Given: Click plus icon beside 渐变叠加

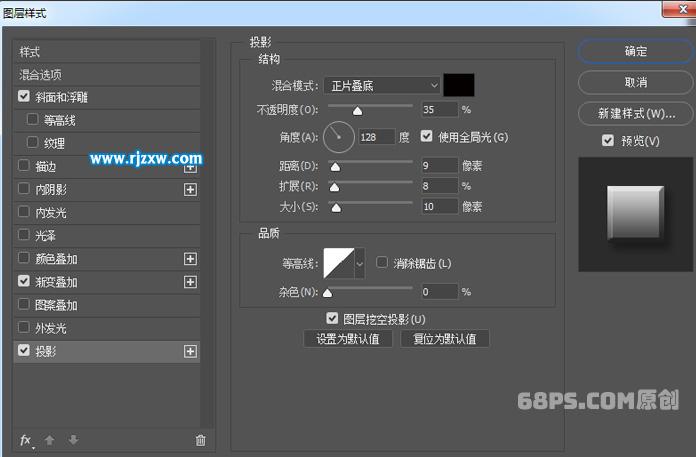Looking at the screenshot, I should (x=190, y=282).
